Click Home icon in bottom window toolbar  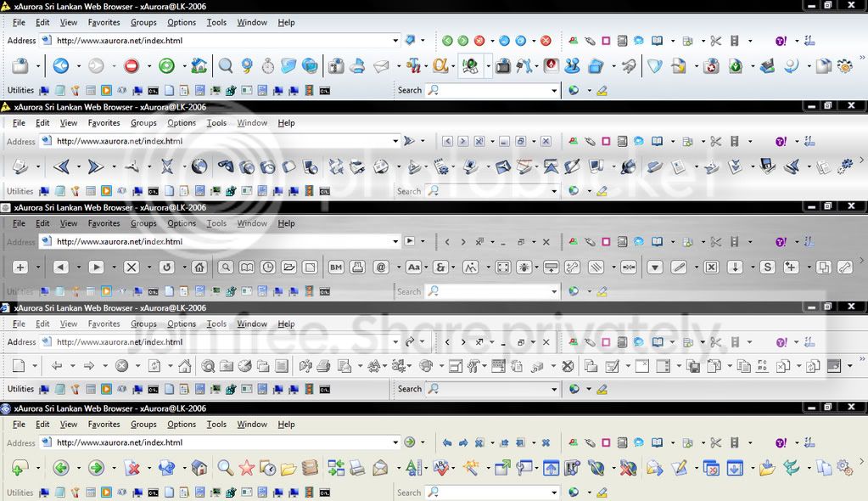[x=199, y=468]
